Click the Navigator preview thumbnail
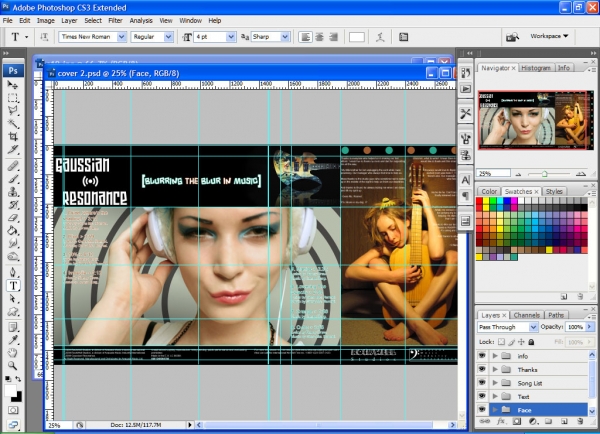This screenshot has width=600, height=434. click(535, 120)
